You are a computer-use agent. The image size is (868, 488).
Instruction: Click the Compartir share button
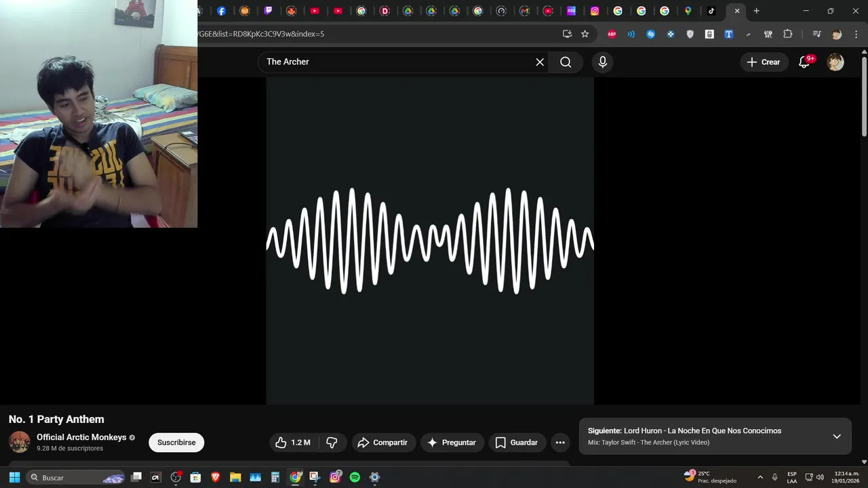[383, 443]
